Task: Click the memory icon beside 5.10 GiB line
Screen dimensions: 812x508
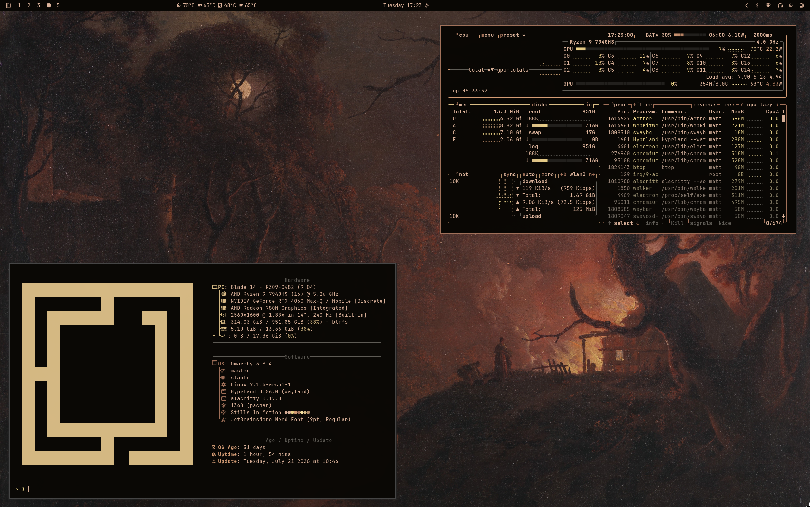Action: coord(223,329)
